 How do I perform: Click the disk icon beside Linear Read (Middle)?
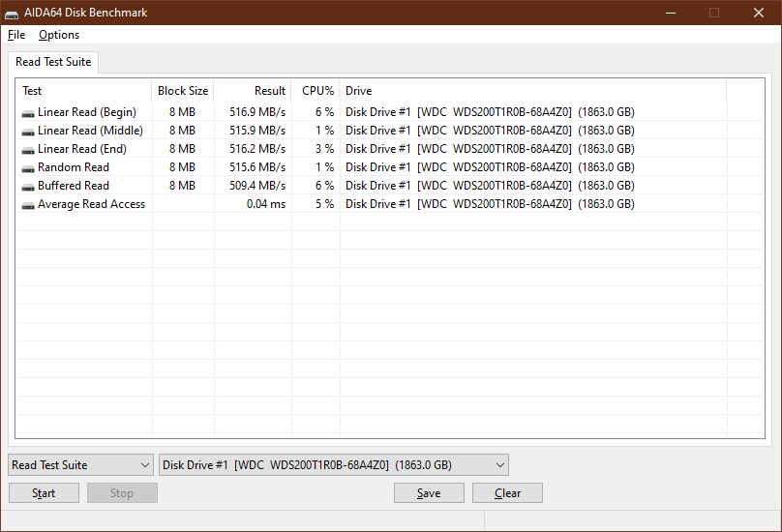pyautogui.click(x=28, y=133)
